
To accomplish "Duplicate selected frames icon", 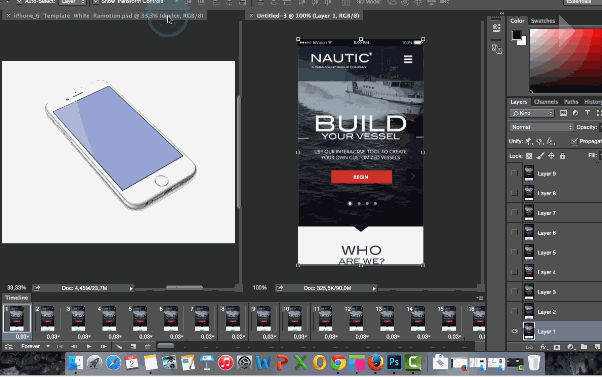I will pyautogui.click(x=133, y=346).
